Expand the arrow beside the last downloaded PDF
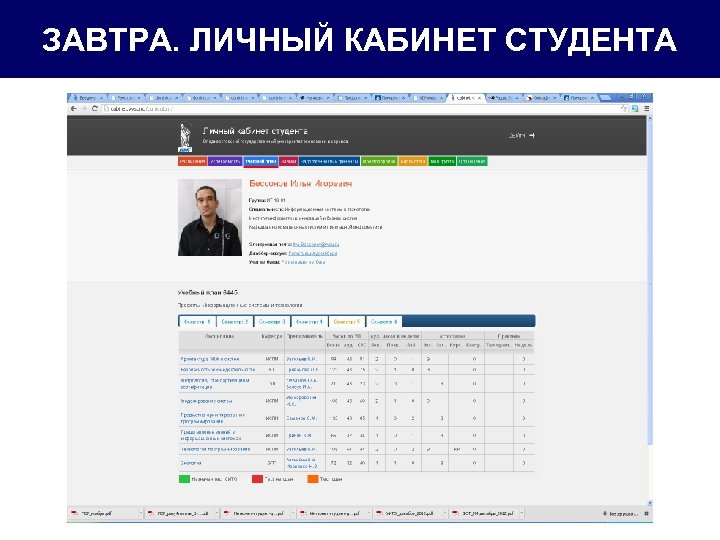This screenshot has height=540, width=720. (522, 513)
